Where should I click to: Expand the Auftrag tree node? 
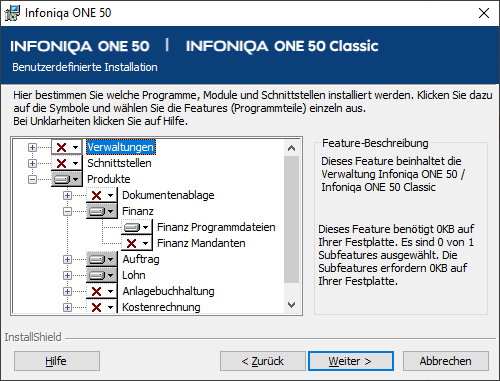coord(67,259)
